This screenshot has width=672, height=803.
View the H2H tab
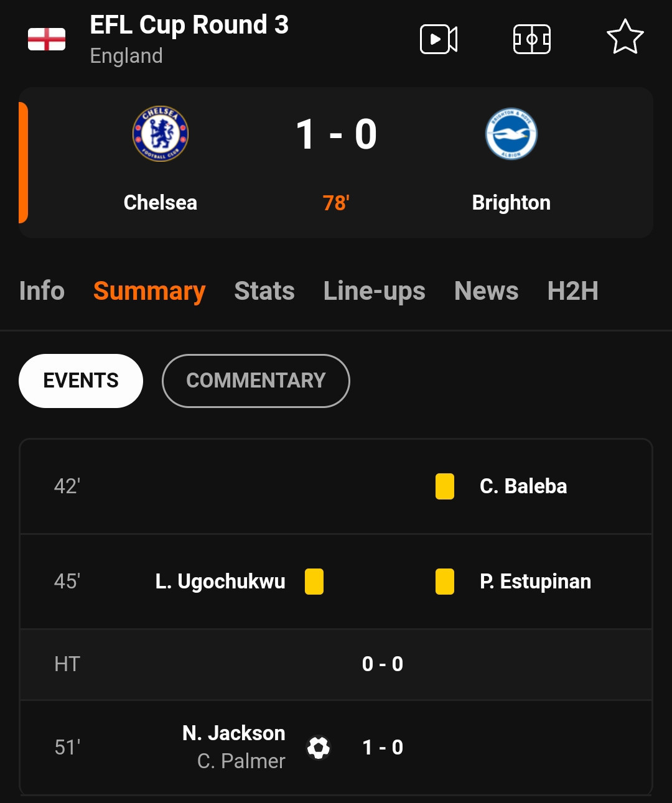click(x=573, y=291)
